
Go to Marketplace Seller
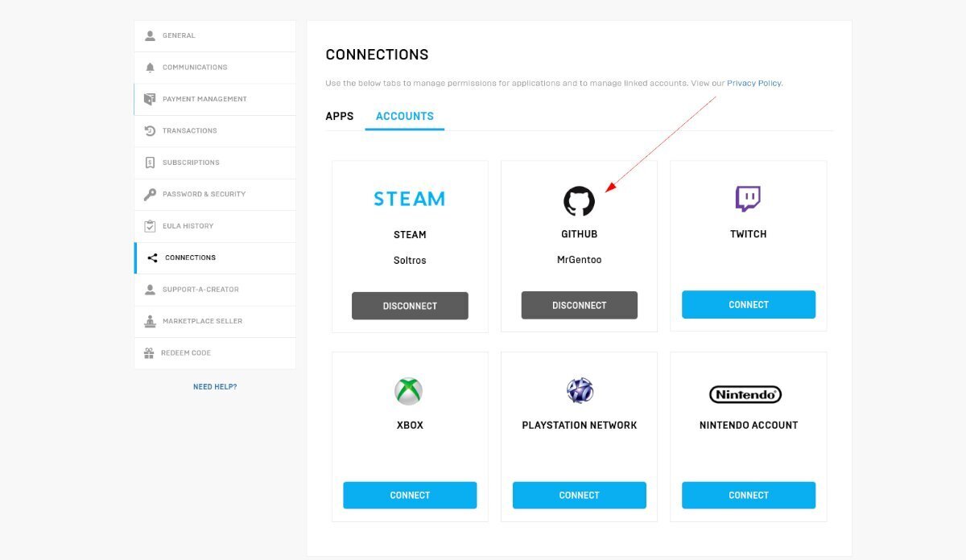click(x=215, y=321)
